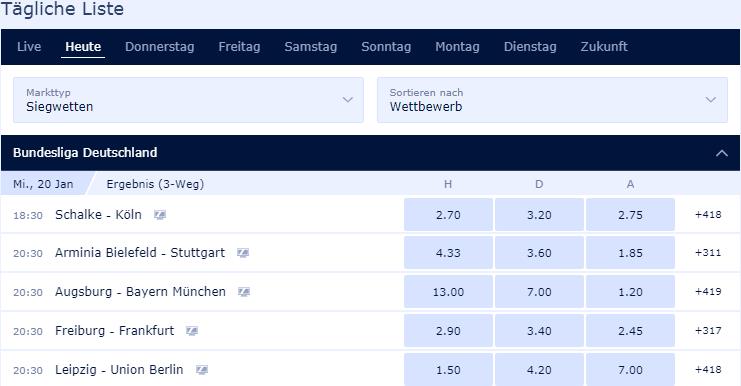The image size is (741, 386).
Task: Select the Samstag tab
Action: click(x=310, y=47)
